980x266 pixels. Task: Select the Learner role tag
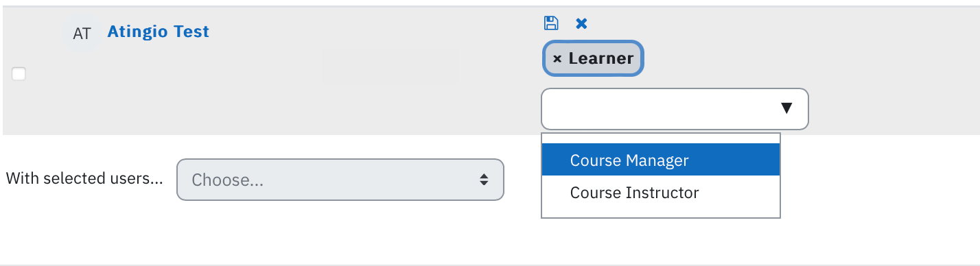point(593,59)
